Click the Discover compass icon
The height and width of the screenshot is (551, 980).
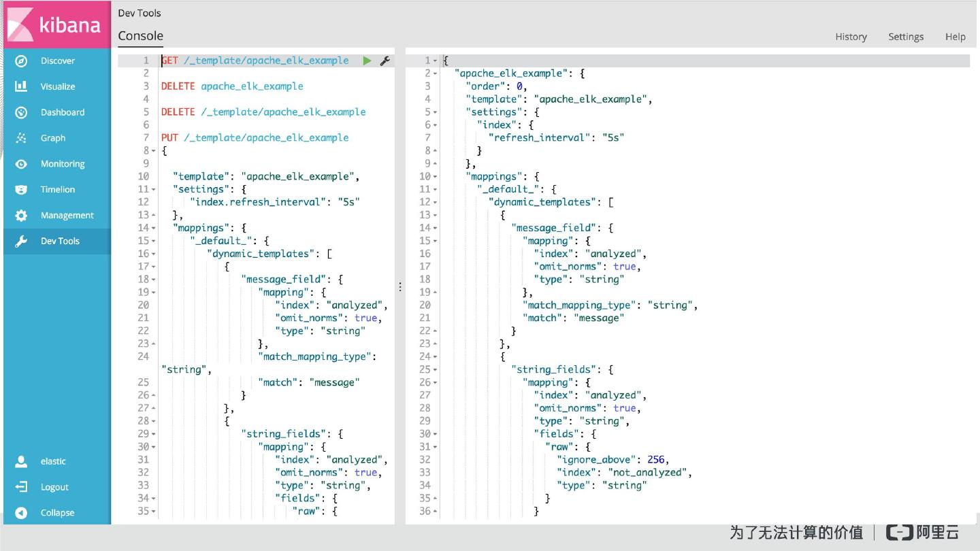[x=21, y=61]
